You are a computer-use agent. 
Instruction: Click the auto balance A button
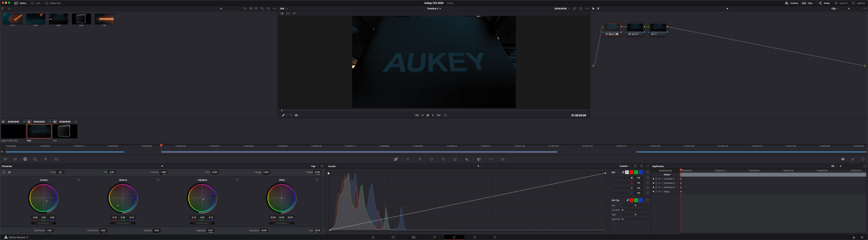click(4, 172)
